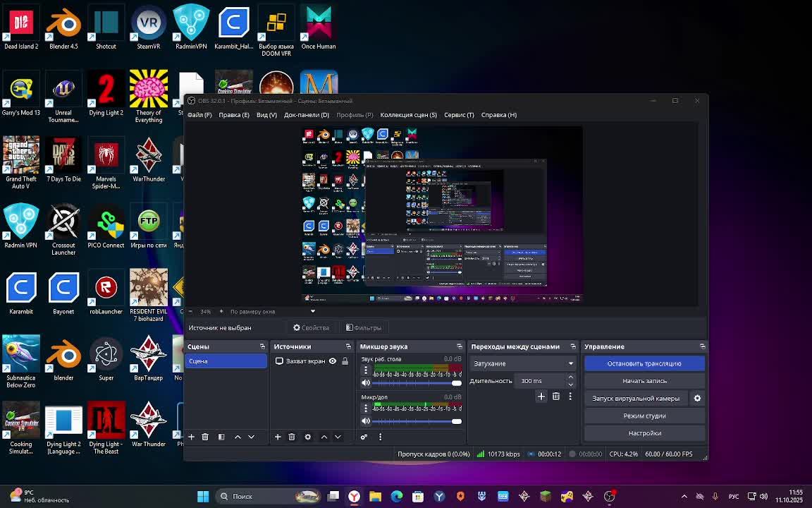Click Начать запись button
The image size is (812, 508).
pyautogui.click(x=644, y=381)
